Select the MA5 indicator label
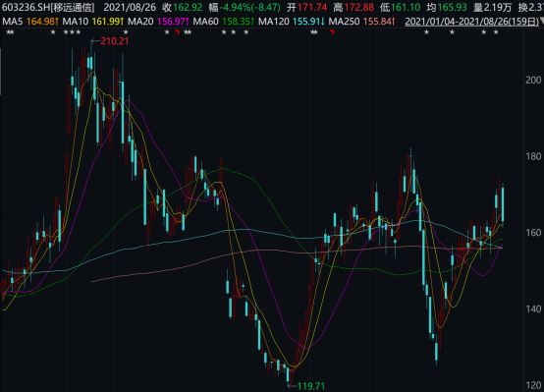 click(x=13, y=22)
